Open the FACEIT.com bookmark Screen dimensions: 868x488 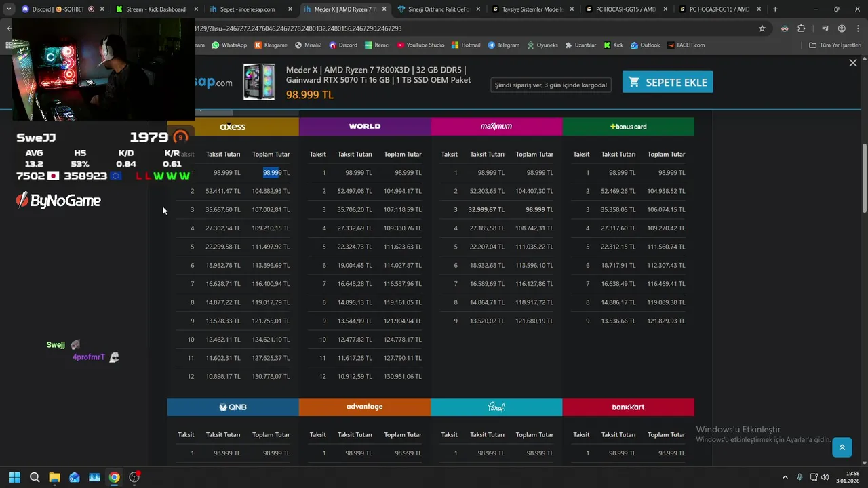(x=686, y=45)
